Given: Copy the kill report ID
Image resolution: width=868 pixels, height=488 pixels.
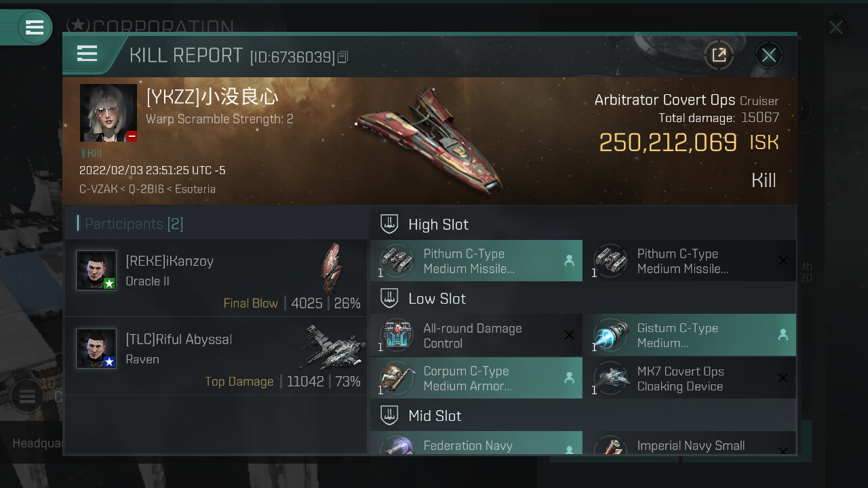Looking at the screenshot, I should pos(343,58).
